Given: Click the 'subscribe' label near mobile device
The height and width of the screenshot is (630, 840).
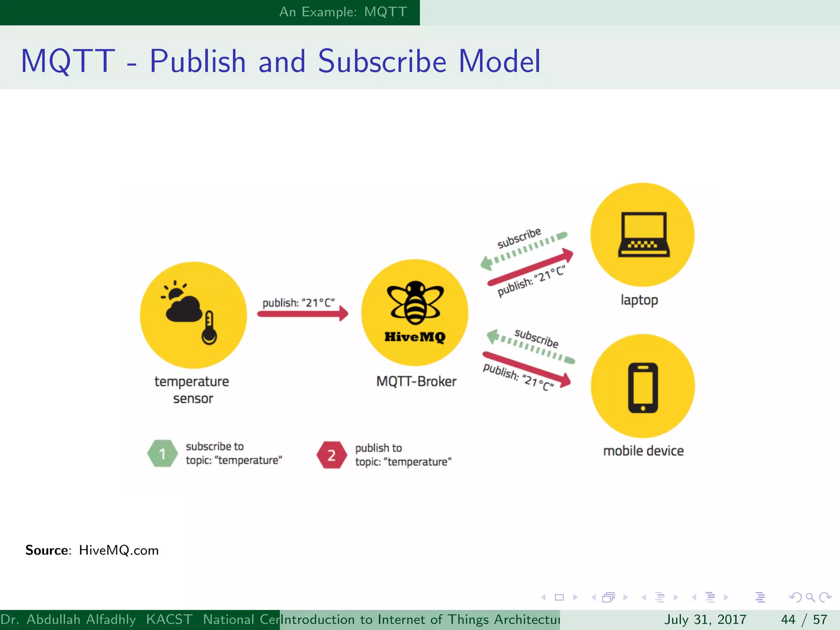Looking at the screenshot, I should 536,339.
